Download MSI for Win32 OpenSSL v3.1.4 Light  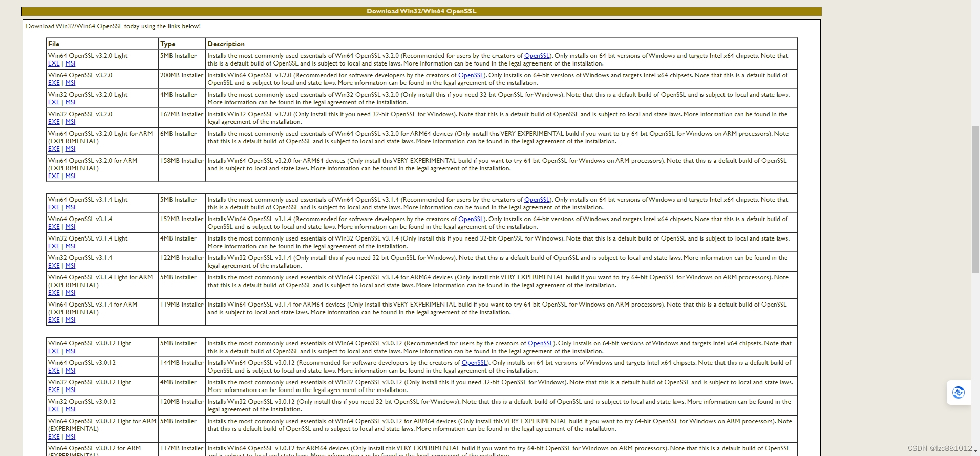tap(70, 246)
